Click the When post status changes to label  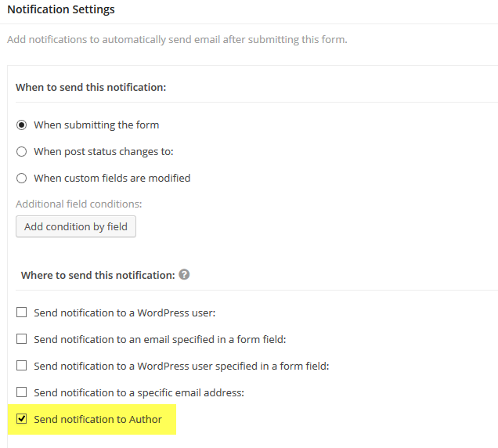coord(103,152)
